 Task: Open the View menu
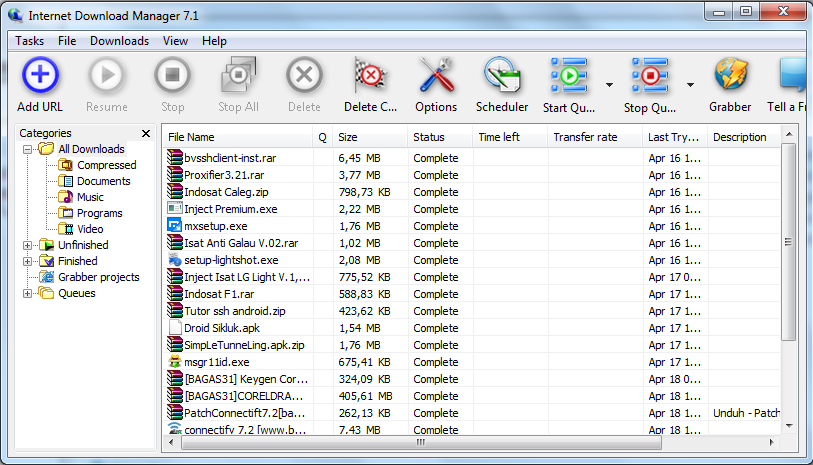[x=175, y=41]
